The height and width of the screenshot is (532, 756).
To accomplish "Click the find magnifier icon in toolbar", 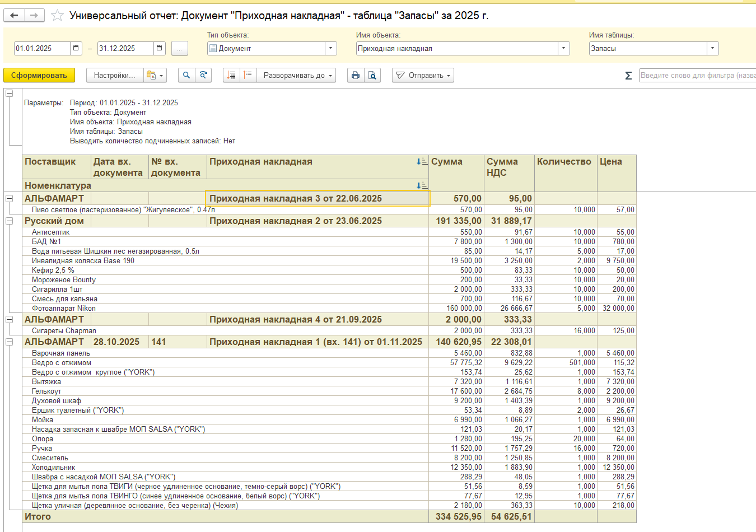I will coord(186,75).
